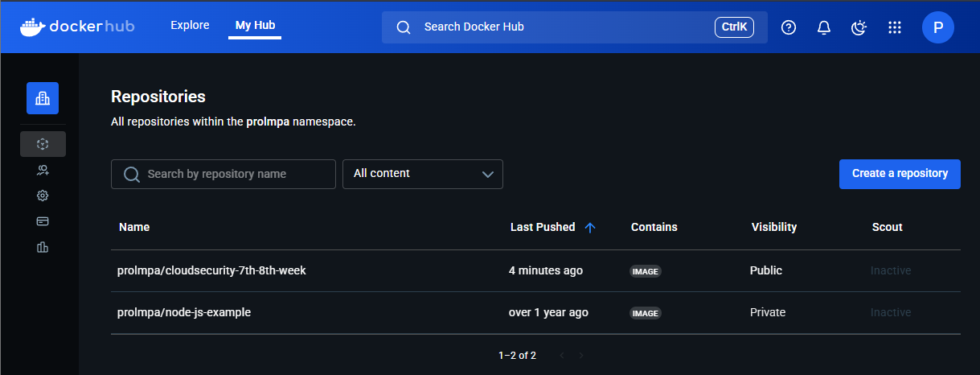
Task: Open the user avatar P menu
Action: point(938,27)
